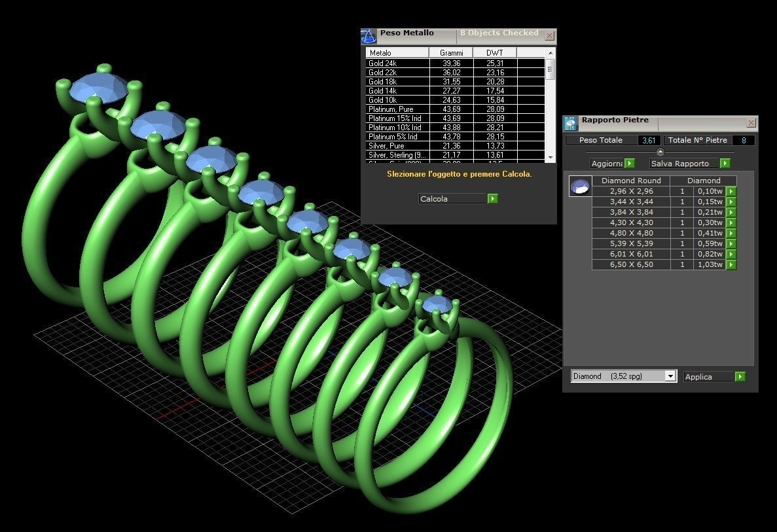777x532 pixels.
Task: Click green arrow on 0,59tw row
Action: [x=731, y=243]
